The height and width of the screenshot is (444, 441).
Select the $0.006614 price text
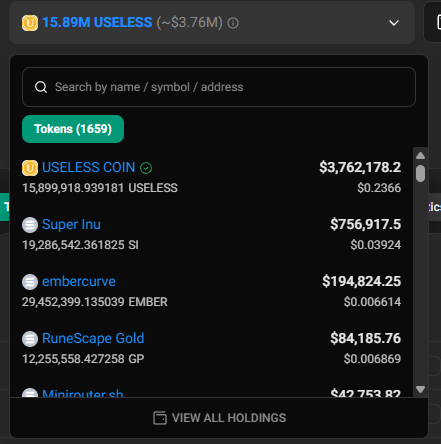[372, 302]
